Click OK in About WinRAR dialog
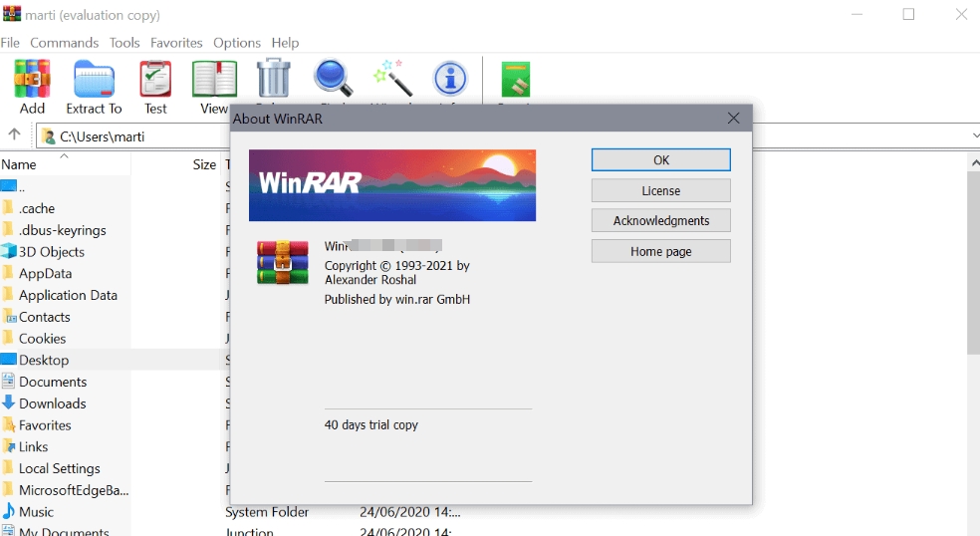Screen dimensions: 980x536 [x=660, y=159]
